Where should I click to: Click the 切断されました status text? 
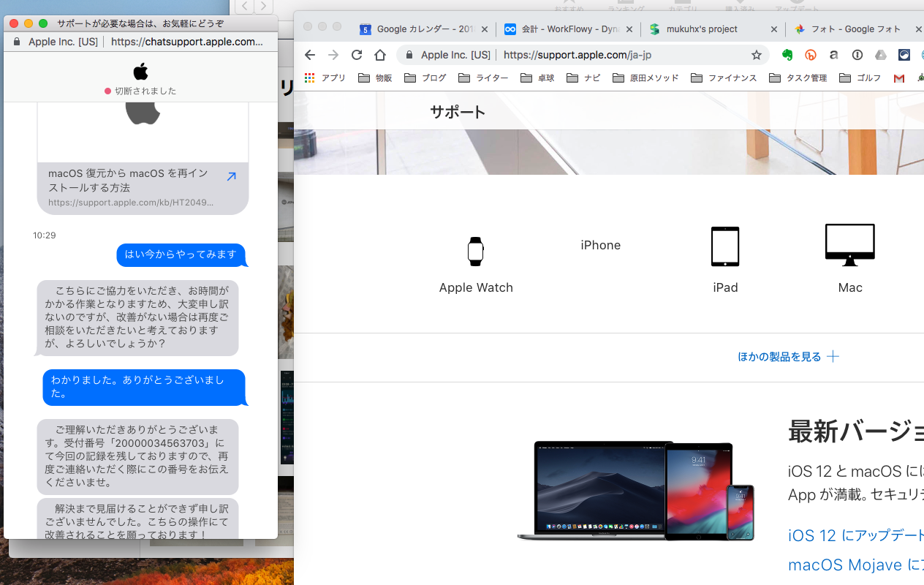point(145,91)
